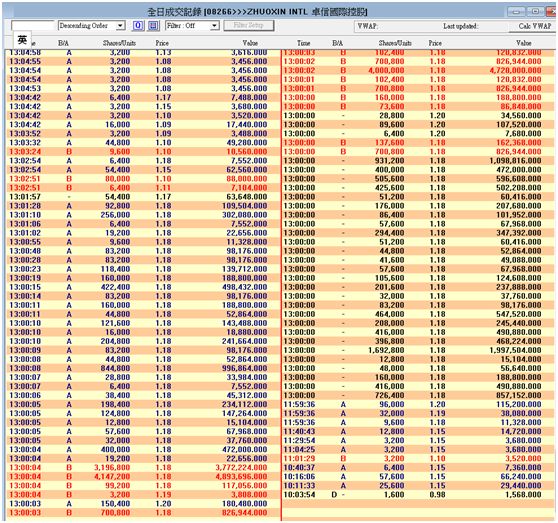Click the value 596,608.000
Viewport: 558px width, 523px height.
519,179
